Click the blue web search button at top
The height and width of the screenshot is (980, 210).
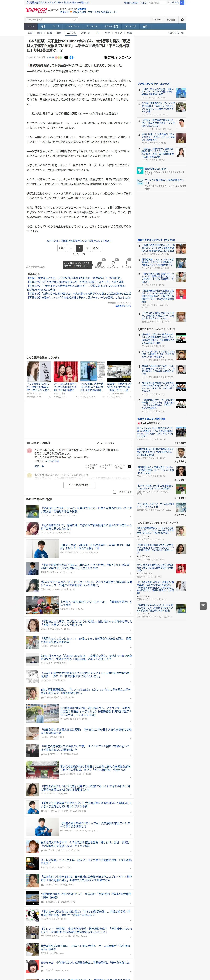click(182, 3)
